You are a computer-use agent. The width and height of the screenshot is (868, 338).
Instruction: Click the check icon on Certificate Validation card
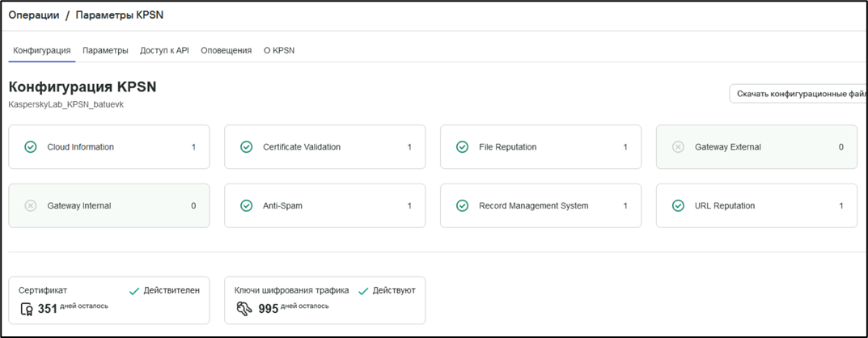click(247, 147)
